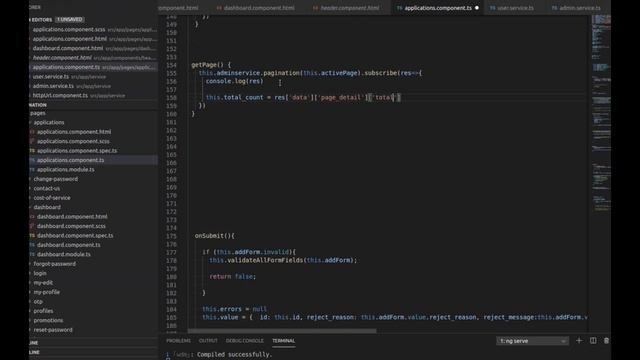This screenshot has height=360, width=640.
Task: Kill terminal using the trash icon
Action: coord(606,340)
